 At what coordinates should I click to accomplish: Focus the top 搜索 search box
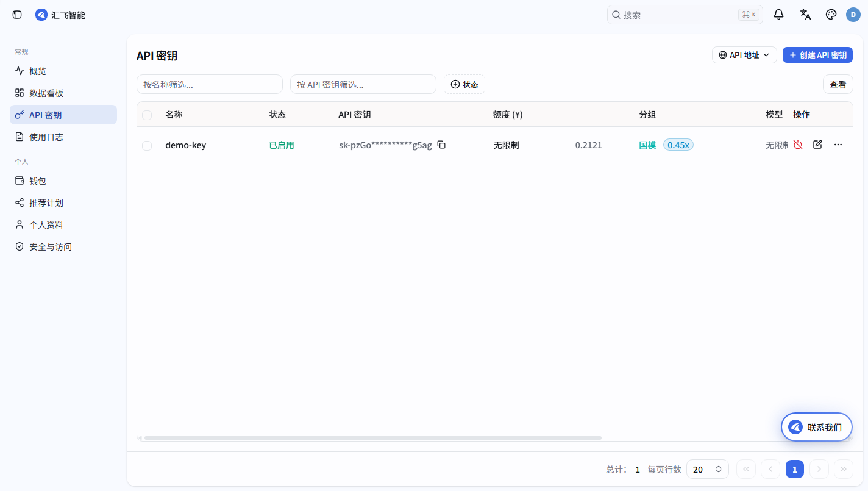pos(685,15)
